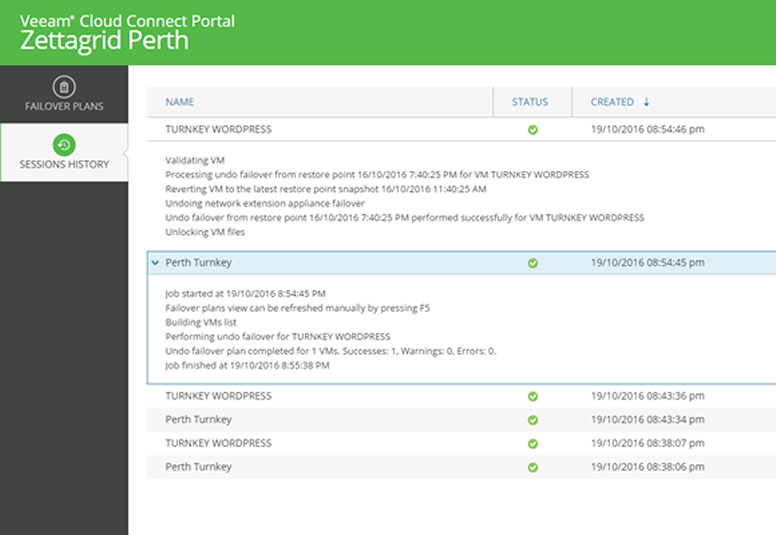
Task: Switch to the Failover Plans tab label
Action: point(64,106)
